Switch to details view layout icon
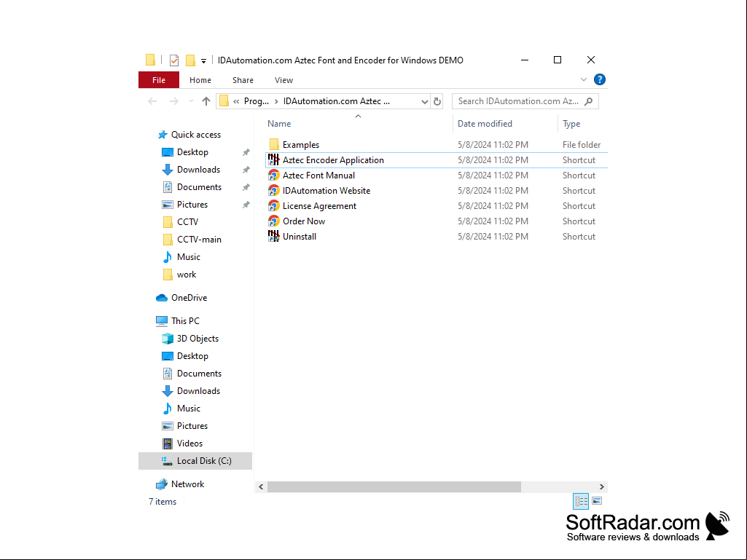This screenshot has height=560, width=747. pos(581,501)
